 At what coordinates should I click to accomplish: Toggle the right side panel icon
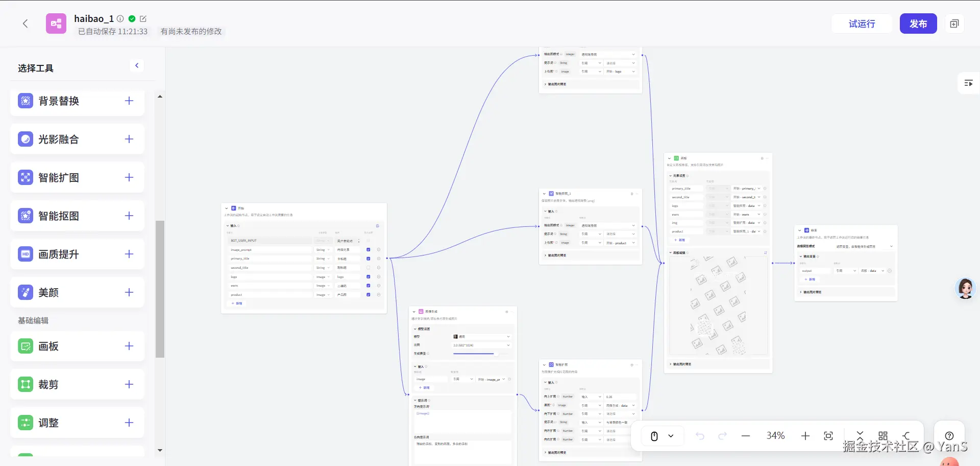[x=968, y=83]
